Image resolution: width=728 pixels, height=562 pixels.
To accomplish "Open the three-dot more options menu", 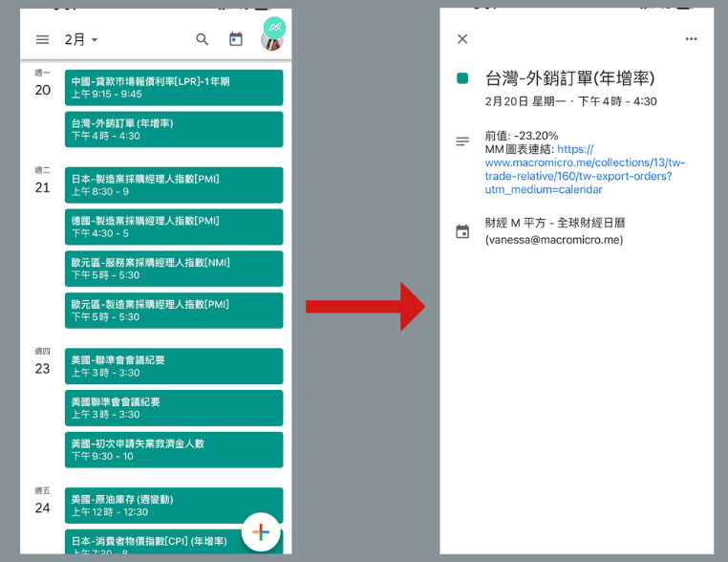I will 692,39.
